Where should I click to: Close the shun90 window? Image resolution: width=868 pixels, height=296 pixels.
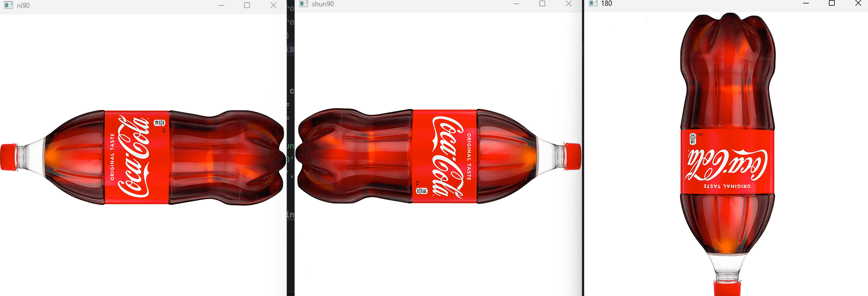click(569, 3)
